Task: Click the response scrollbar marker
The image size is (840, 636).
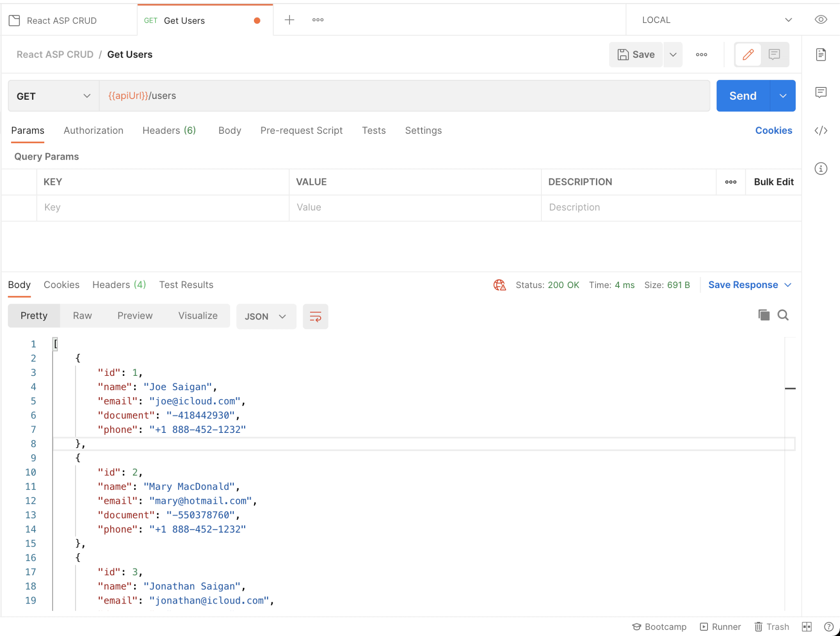Action: [x=790, y=388]
